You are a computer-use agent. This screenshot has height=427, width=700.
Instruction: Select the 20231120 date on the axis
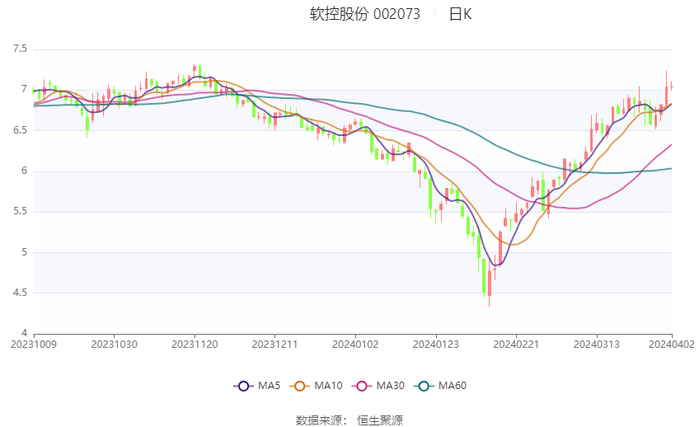[x=195, y=343]
